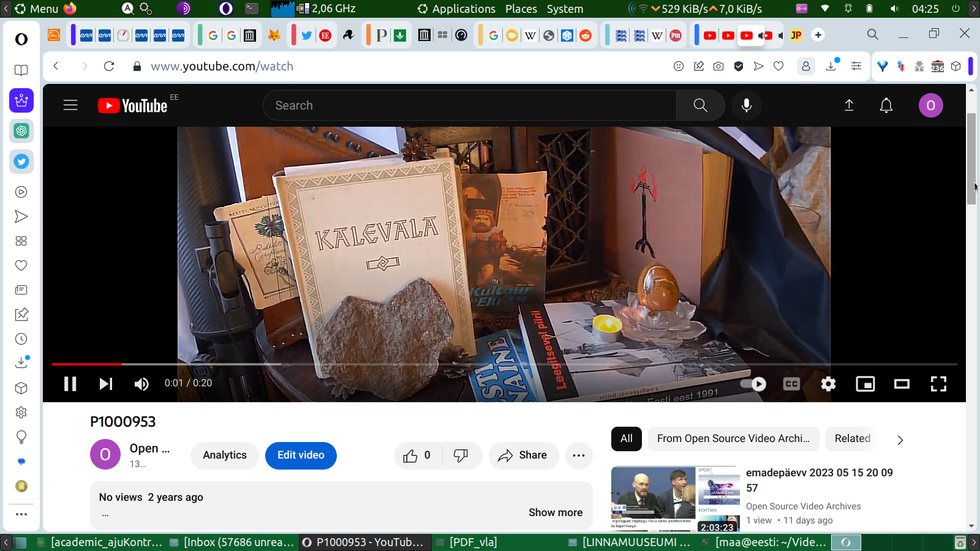Open browser downloads in the address toolbar
Viewport: 980px width, 551px height.
831,66
